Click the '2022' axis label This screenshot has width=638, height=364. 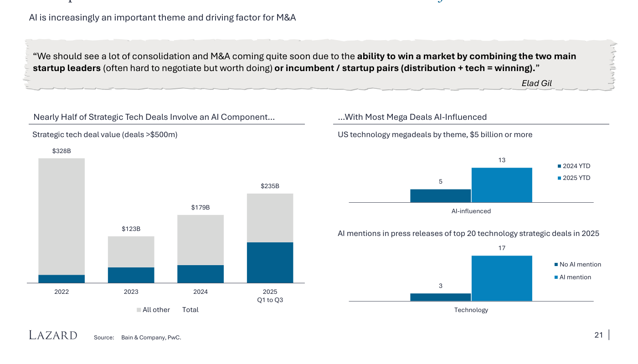click(62, 292)
